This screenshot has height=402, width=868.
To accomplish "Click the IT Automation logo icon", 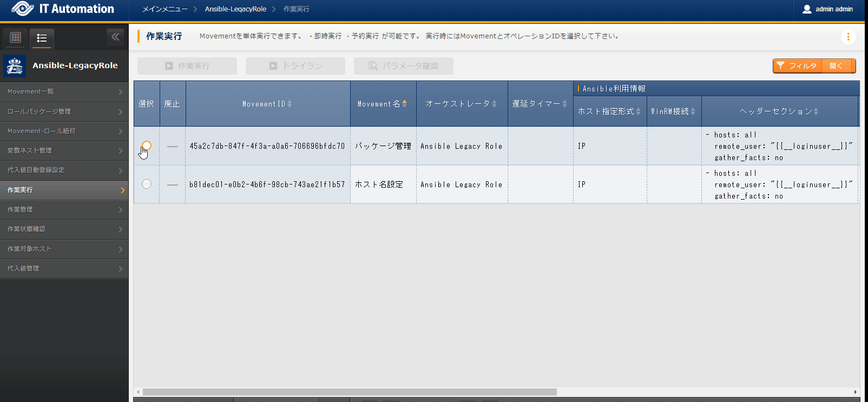I will pyautogui.click(x=22, y=9).
